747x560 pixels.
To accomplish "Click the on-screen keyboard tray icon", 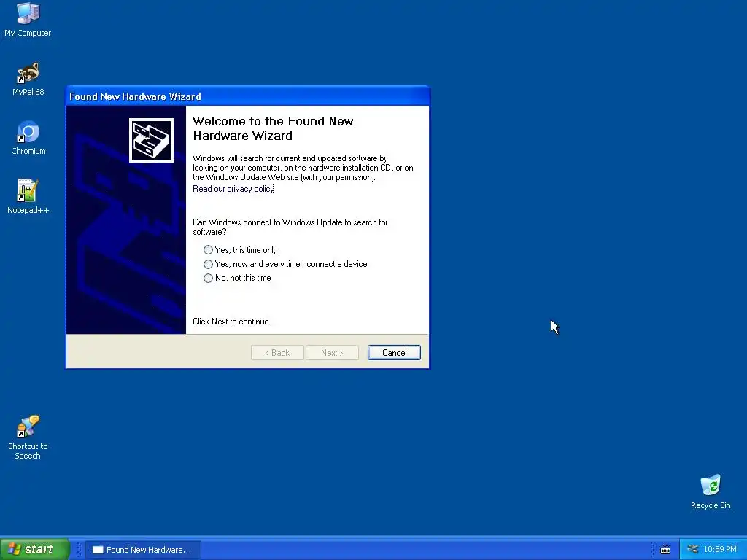I will point(665,550).
